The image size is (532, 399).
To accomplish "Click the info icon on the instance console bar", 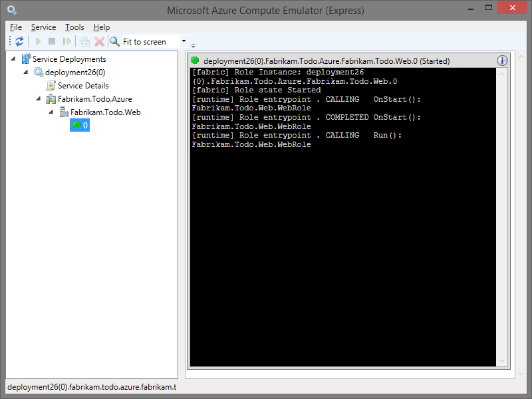I will pyautogui.click(x=502, y=61).
